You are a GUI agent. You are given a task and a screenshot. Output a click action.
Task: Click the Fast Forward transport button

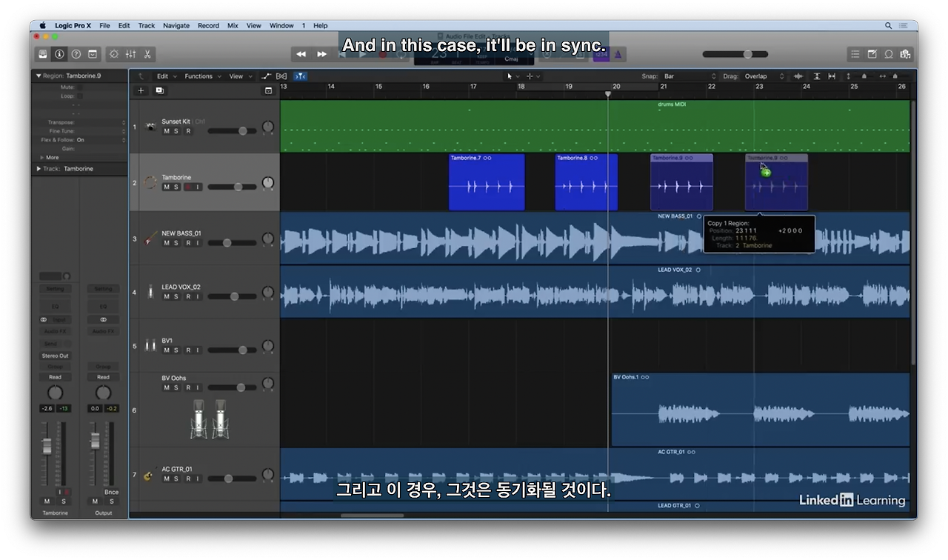tap(321, 54)
